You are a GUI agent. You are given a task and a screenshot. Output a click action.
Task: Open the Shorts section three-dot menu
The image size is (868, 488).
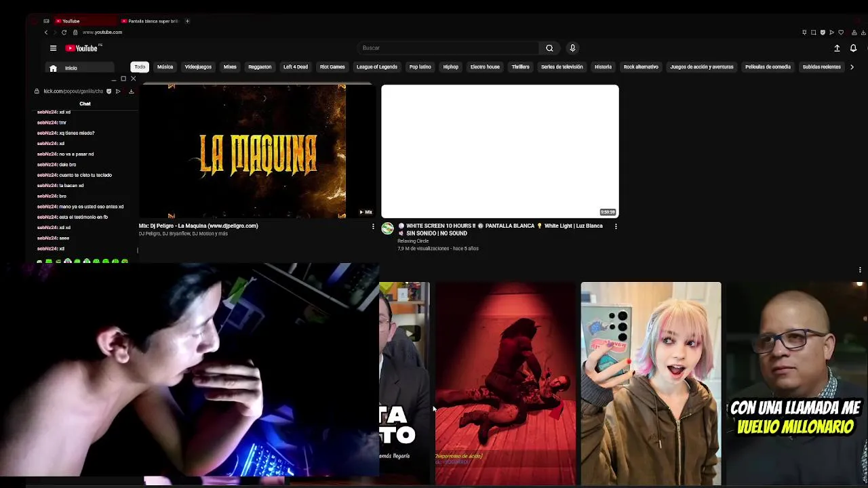[x=860, y=270]
